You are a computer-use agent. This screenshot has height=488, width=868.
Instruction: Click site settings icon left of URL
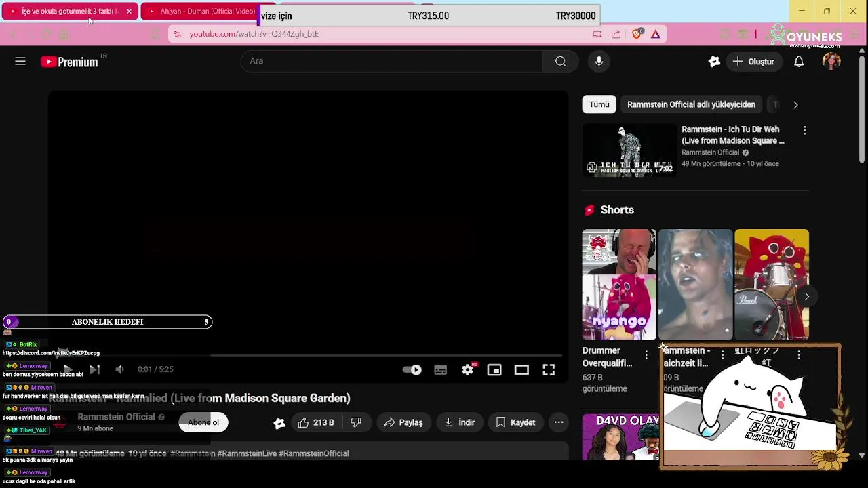coord(176,34)
